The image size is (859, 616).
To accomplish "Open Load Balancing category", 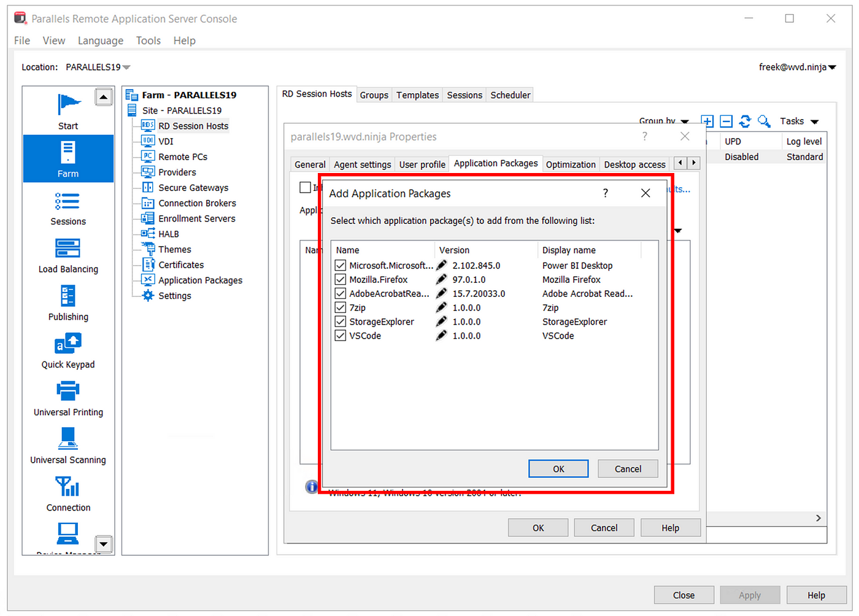I will (x=68, y=255).
